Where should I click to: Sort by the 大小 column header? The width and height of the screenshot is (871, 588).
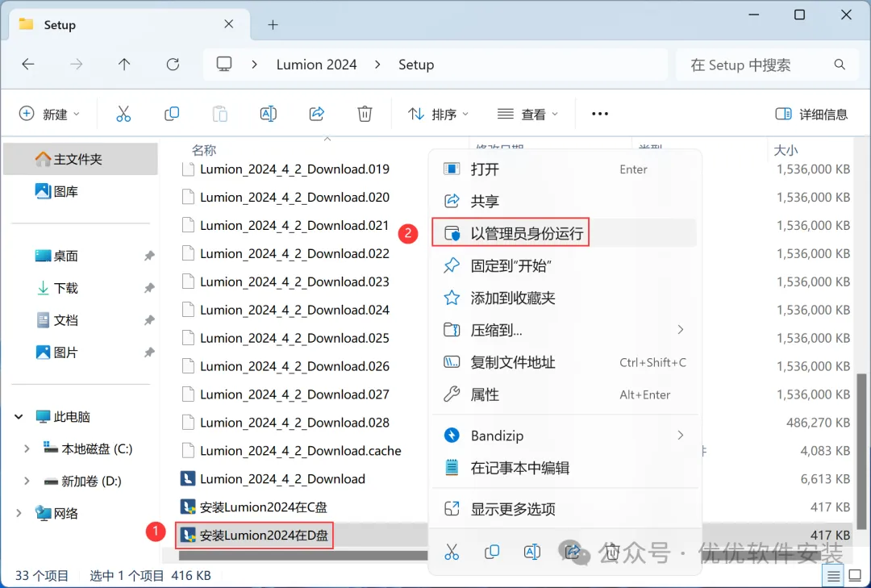point(786,150)
